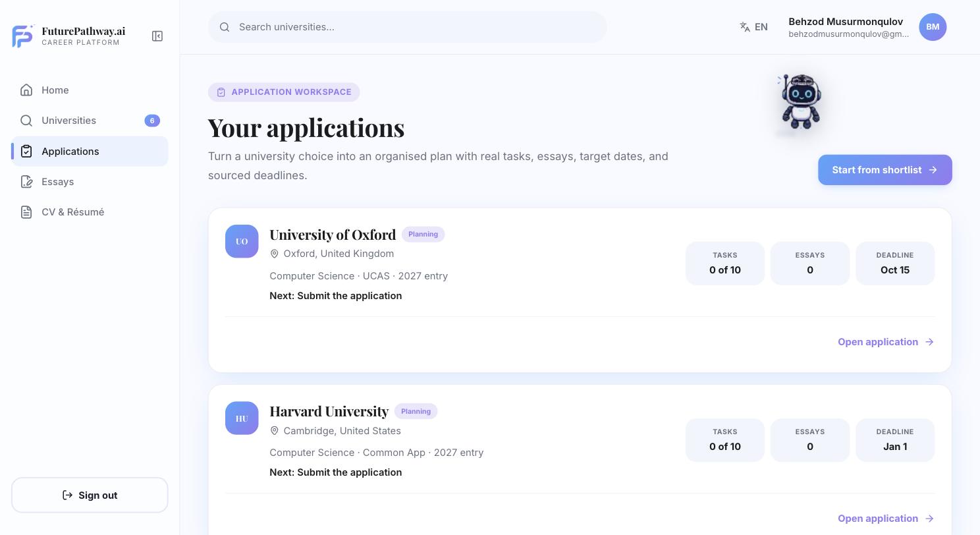Click the FuturePathway.ai logo icon
The height and width of the screenshot is (535, 980).
coord(22,36)
